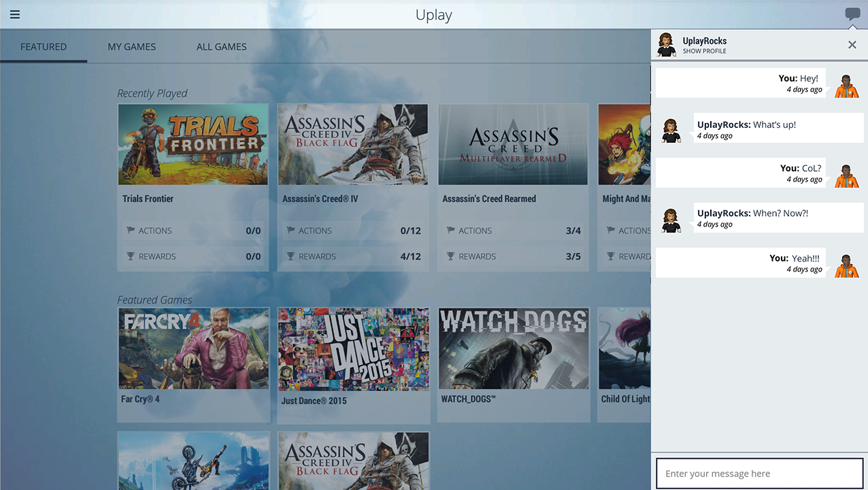Click UplayRocks avatar beside 'What's up!'
Screen dimensions: 868x490
(671, 129)
